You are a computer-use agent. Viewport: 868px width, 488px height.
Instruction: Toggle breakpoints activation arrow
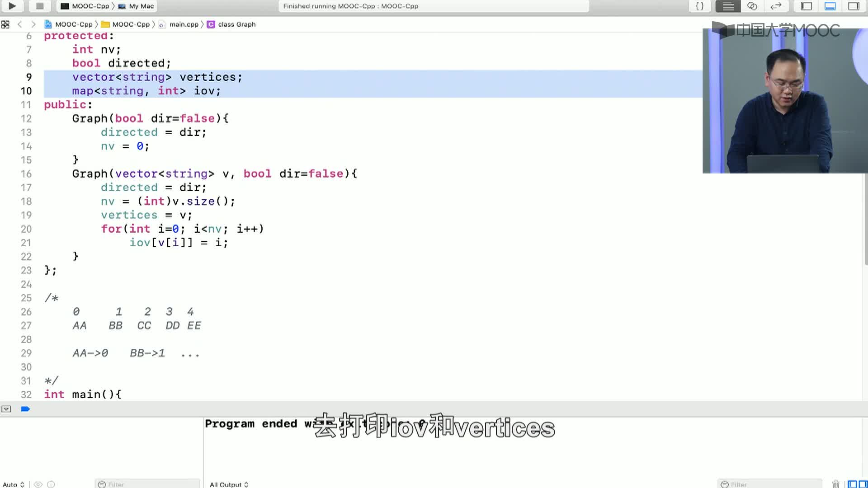click(x=25, y=409)
